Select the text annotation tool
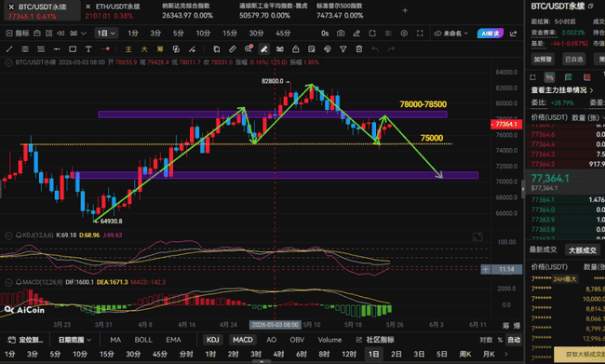The height and width of the screenshot is (364, 605). coord(88,49)
